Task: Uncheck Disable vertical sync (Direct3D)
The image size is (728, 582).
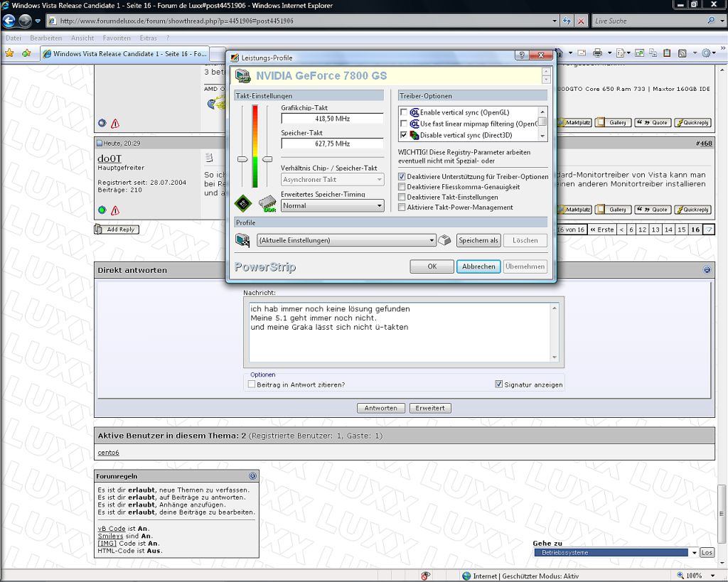Action: point(404,135)
